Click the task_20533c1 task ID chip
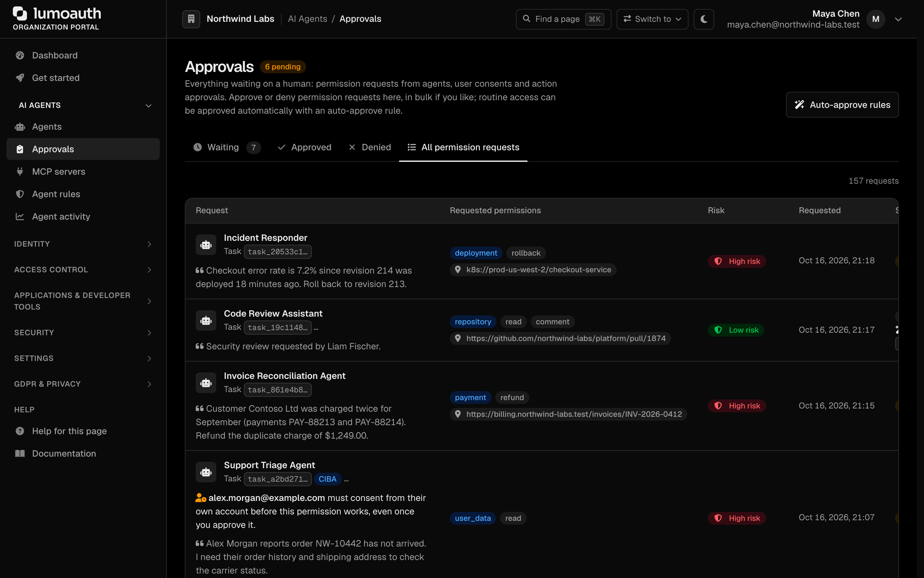The image size is (924, 578). point(278,251)
